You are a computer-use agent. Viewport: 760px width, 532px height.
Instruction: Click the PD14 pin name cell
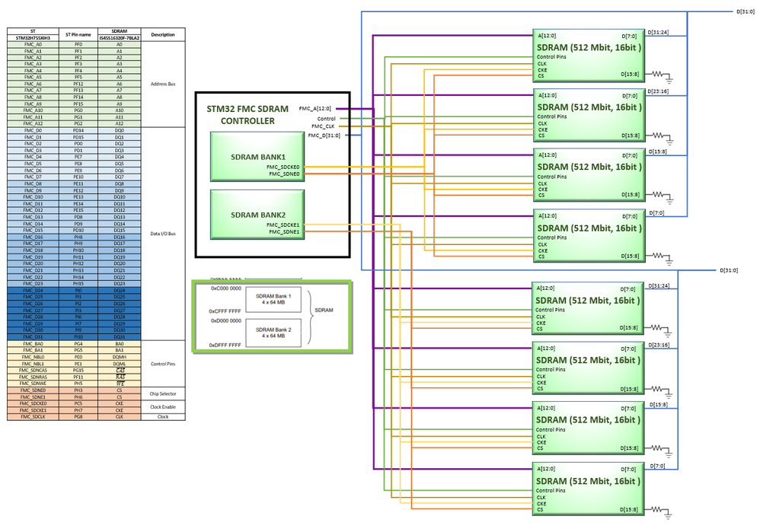point(78,130)
